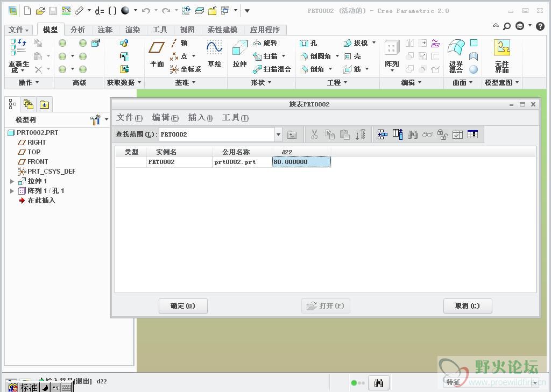Expand the 阵列 1 / 孔 1 tree node

coord(12,191)
